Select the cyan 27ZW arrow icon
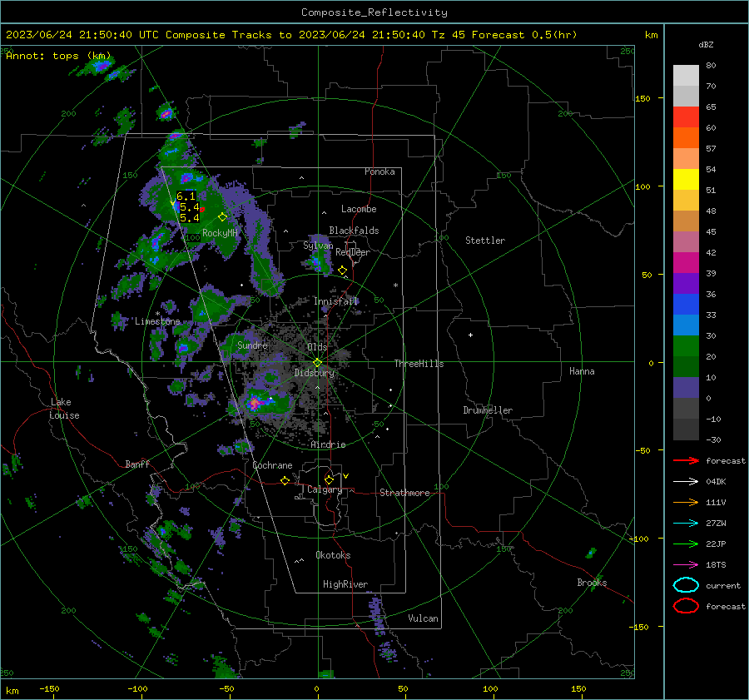Viewport: 749px width, 700px height. 686,524
